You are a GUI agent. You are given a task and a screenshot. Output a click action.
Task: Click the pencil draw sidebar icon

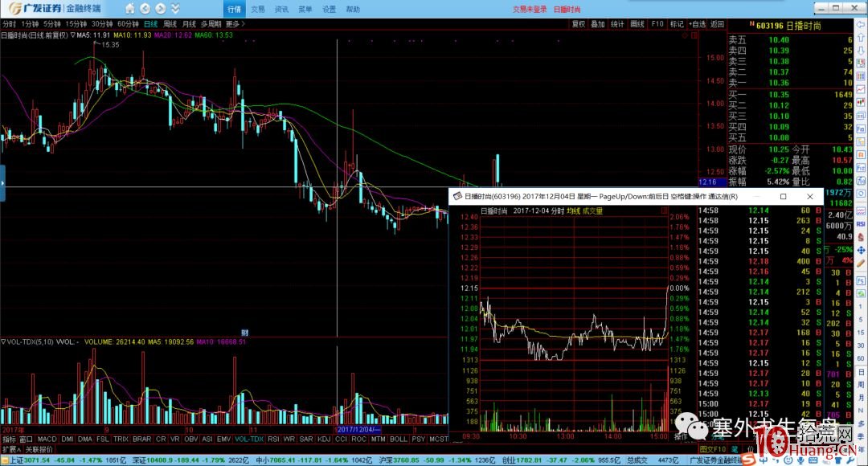click(861, 263)
